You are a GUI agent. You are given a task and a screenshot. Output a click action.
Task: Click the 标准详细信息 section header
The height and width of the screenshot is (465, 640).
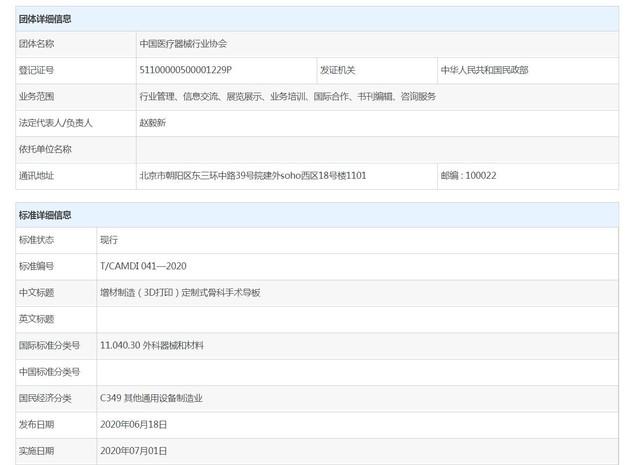click(x=46, y=215)
